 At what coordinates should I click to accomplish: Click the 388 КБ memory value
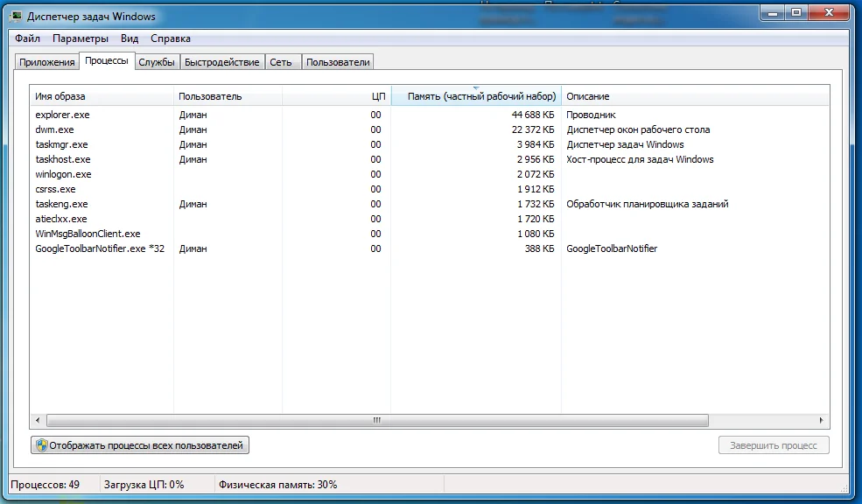pyautogui.click(x=539, y=248)
